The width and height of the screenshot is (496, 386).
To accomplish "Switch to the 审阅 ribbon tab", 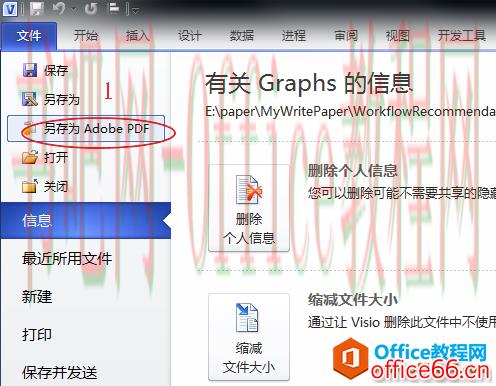I will click(x=346, y=35).
